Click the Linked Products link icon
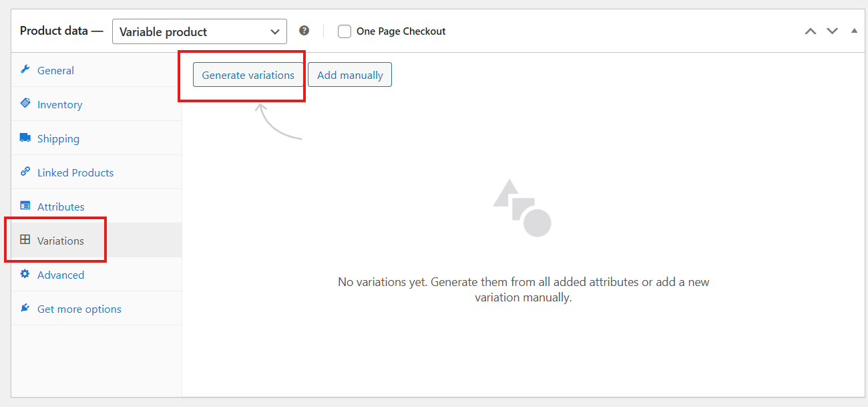 click(x=25, y=172)
